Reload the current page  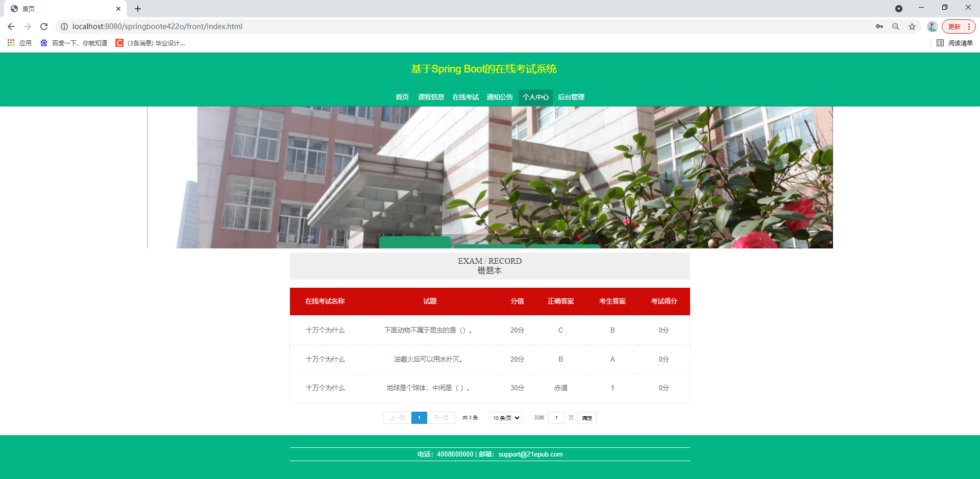coord(44,27)
